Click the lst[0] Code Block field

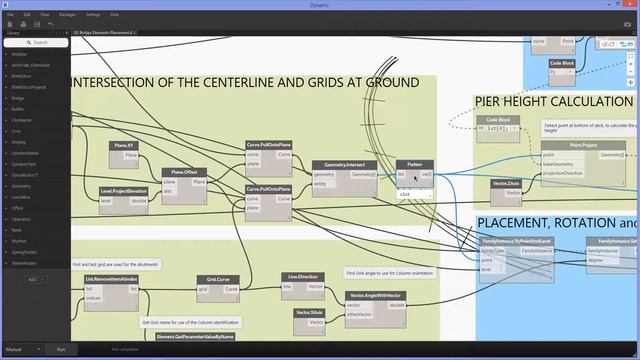click(x=498, y=128)
